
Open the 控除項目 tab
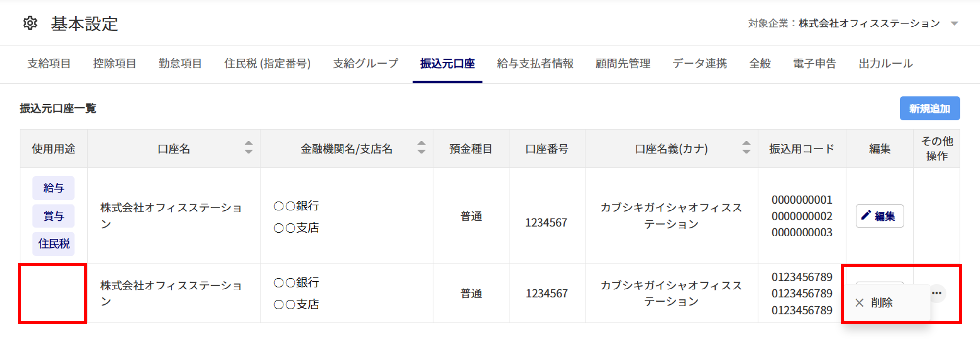[x=115, y=64]
